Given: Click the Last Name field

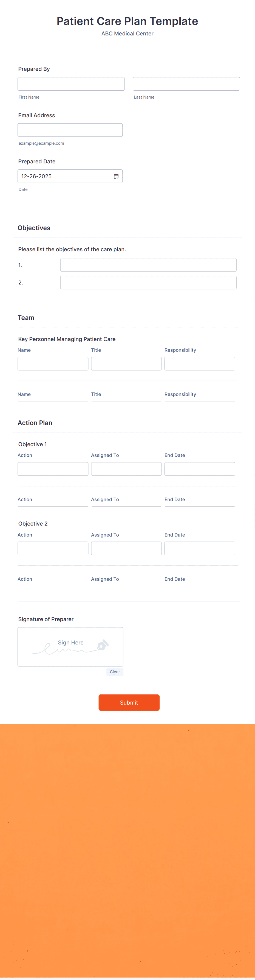Looking at the screenshot, I should pyautogui.click(x=186, y=84).
